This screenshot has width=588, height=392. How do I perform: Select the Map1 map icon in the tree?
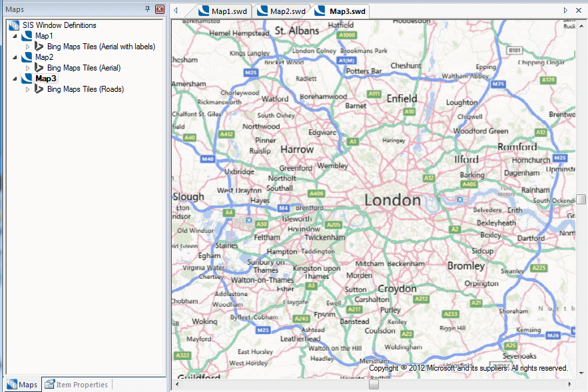[x=27, y=35]
